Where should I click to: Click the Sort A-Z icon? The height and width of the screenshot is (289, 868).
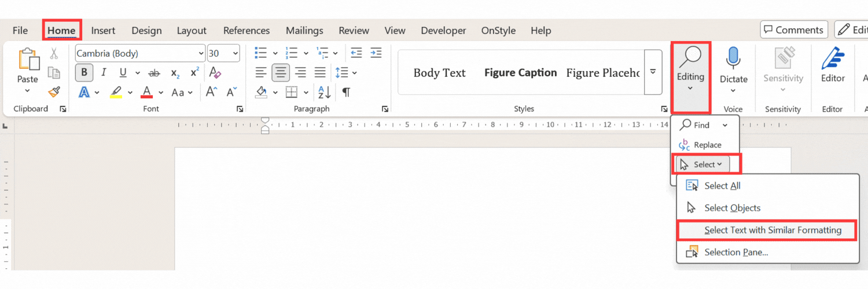pos(324,92)
